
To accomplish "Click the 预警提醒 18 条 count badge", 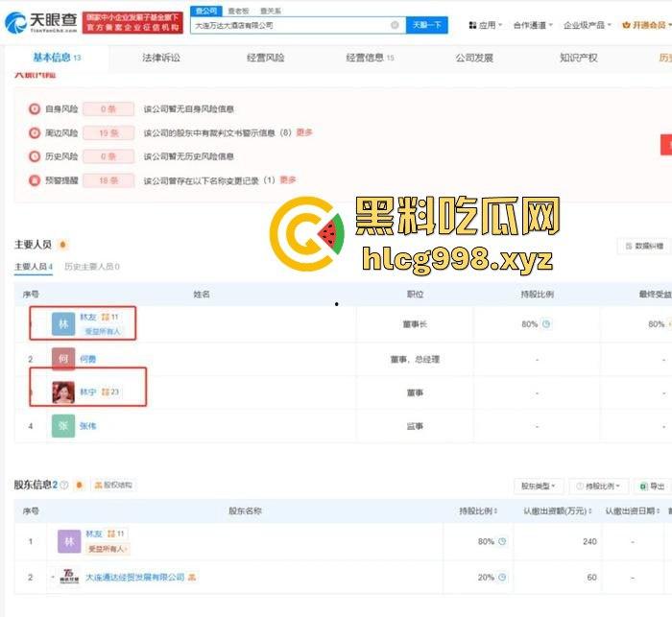I will [x=108, y=180].
